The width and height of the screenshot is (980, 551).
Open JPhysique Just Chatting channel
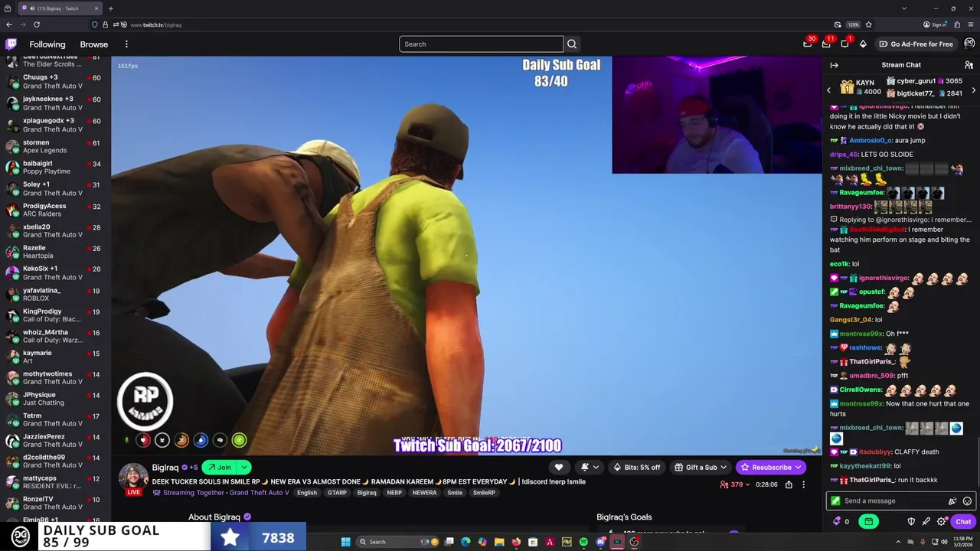click(55, 399)
